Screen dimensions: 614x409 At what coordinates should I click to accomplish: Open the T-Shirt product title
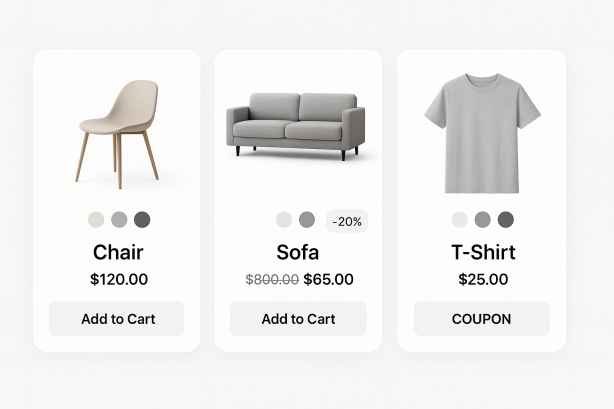coord(483,253)
